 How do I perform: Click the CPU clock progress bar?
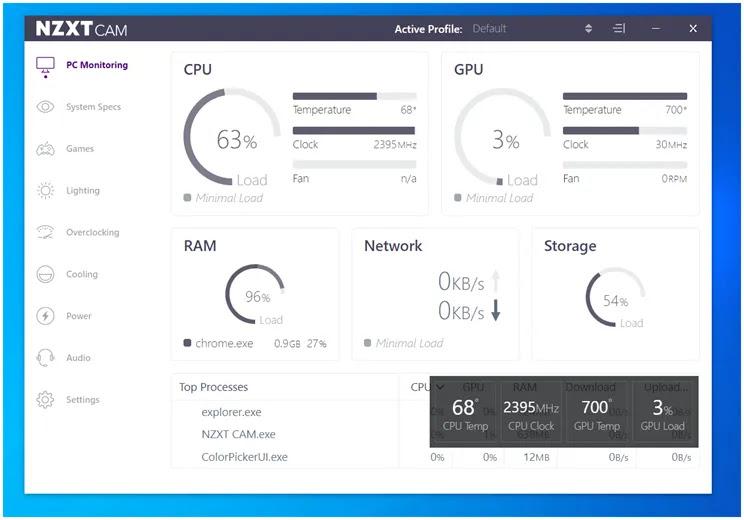354,130
